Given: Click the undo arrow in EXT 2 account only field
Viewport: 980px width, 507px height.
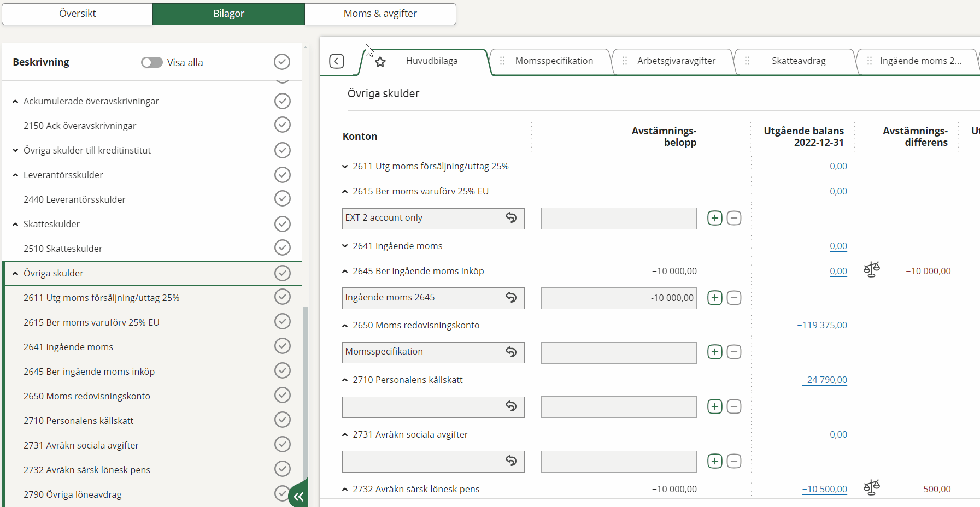Looking at the screenshot, I should tap(511, 218).
